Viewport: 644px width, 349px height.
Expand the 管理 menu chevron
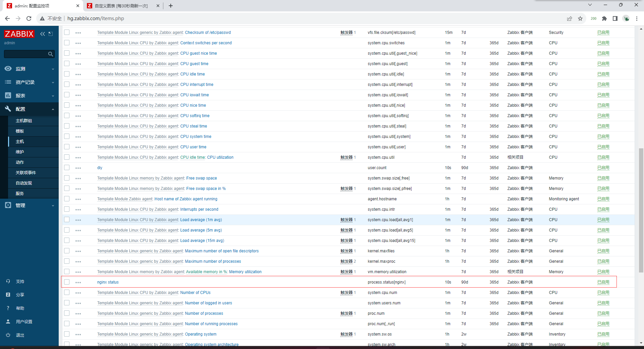coord(53,206)
